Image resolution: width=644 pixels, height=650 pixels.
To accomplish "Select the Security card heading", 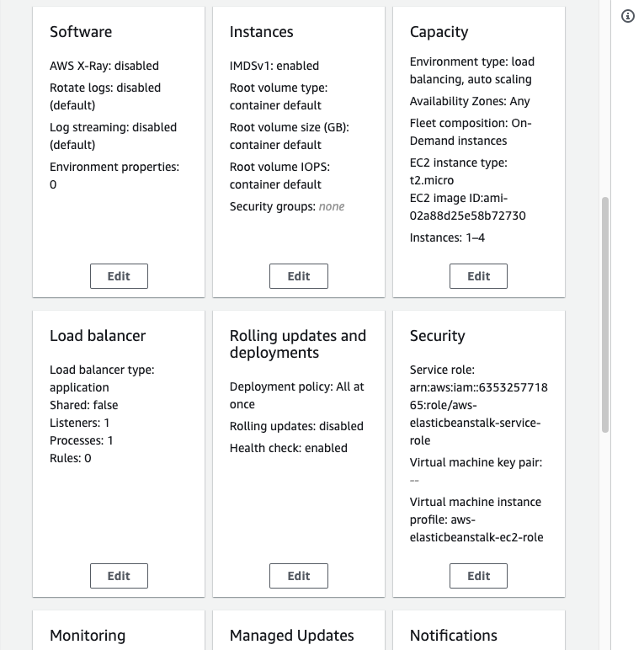I will click(x=437, y=336).
